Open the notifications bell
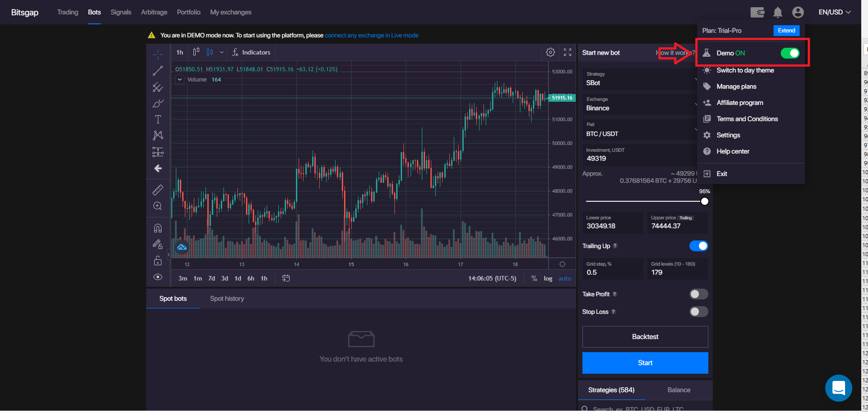The height and width of the screenshot is (412, 868). pyautogui.click(x=778, y=13)
